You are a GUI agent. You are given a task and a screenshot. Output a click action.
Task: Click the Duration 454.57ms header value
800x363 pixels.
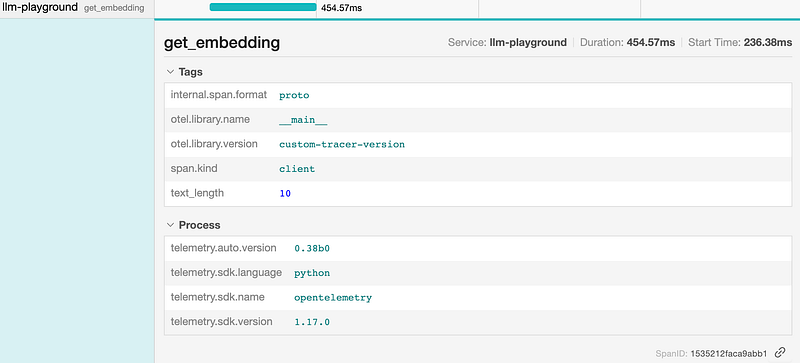pos(627,42)
